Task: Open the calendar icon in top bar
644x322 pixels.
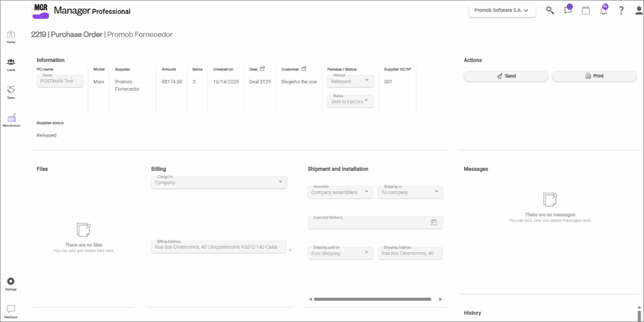Action: [586, 10]
